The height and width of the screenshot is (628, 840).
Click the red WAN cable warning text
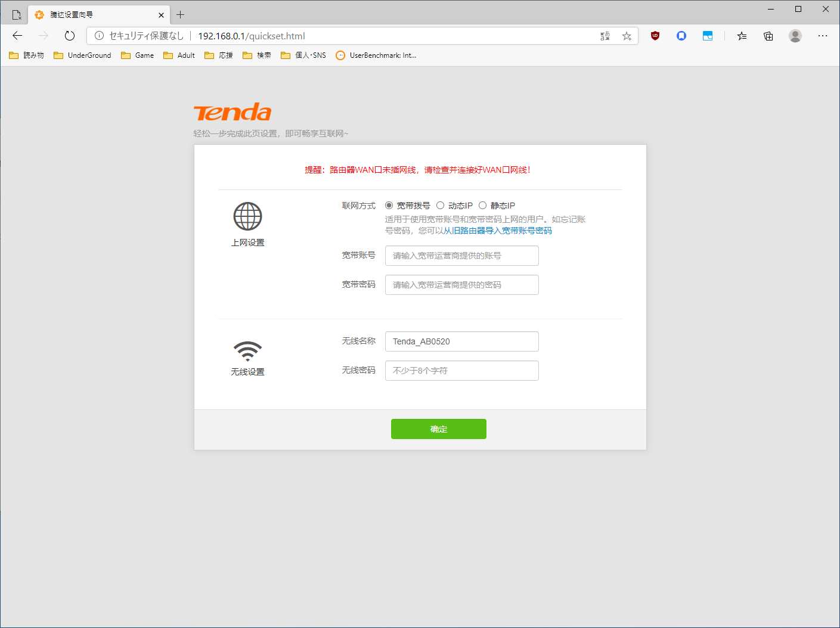pyautogui.click(x=417, y=170)
